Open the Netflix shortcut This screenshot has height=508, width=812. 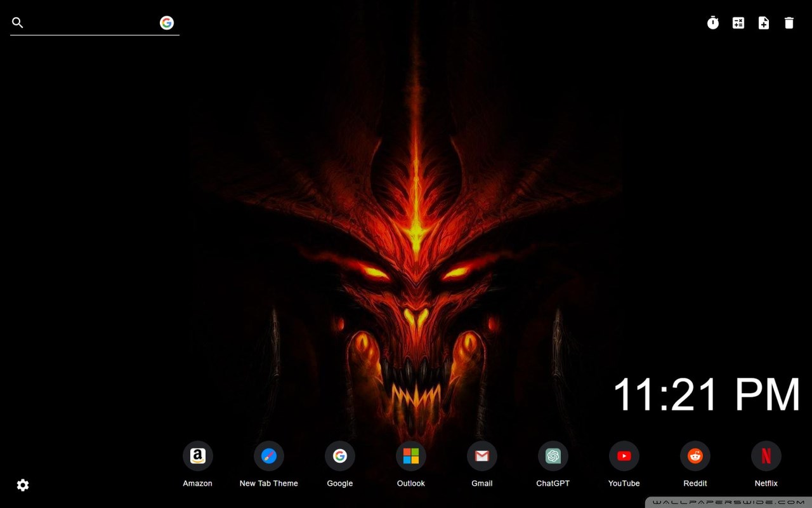(766, 456)
